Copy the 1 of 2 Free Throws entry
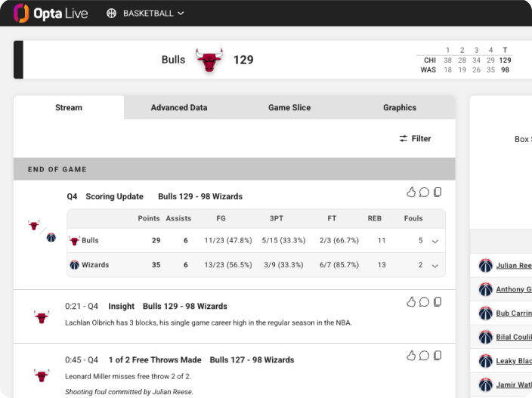Viewport: 532px width, 398px height. (x=438, y=355)
